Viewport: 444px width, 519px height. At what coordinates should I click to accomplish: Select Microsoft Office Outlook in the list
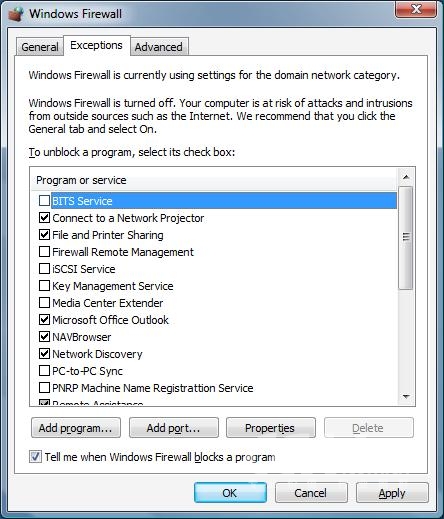tap(110, 320)
